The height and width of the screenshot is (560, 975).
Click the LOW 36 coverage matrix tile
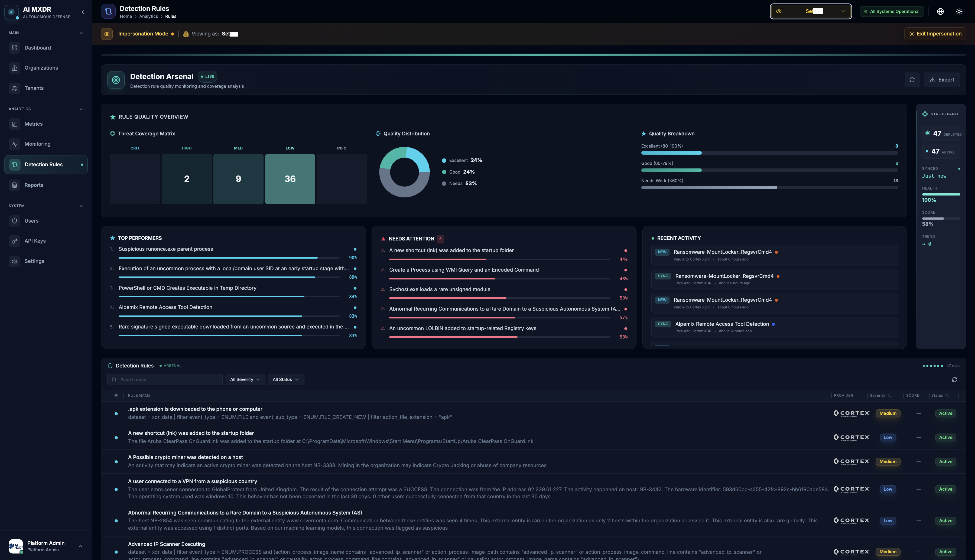pyautogui.click(x=290, y=179)
